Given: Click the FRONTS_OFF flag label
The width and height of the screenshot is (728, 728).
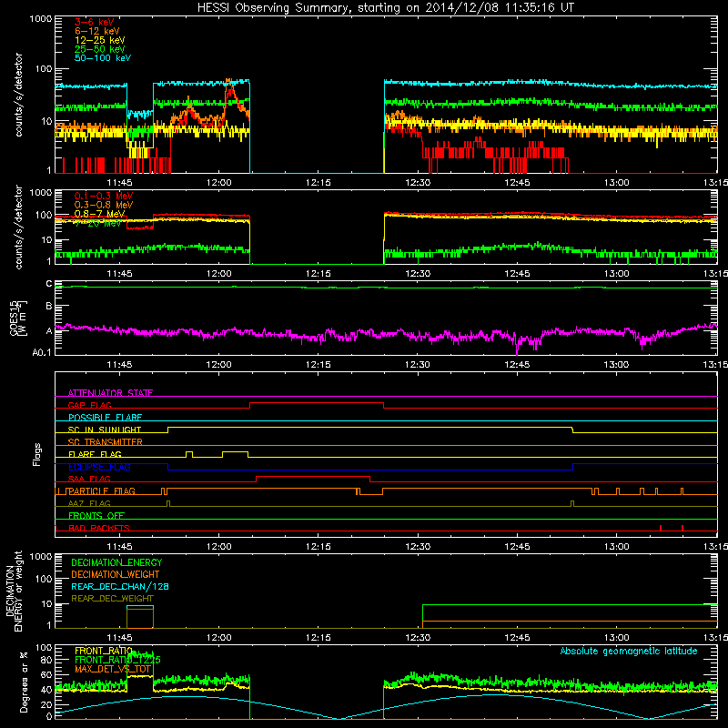Looking at the screenshot, I should (96, 516).
